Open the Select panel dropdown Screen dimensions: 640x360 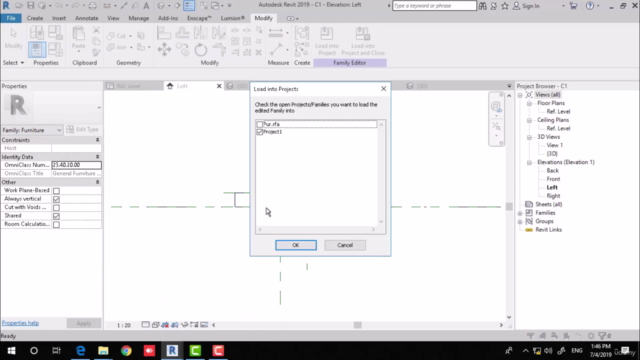13,63
